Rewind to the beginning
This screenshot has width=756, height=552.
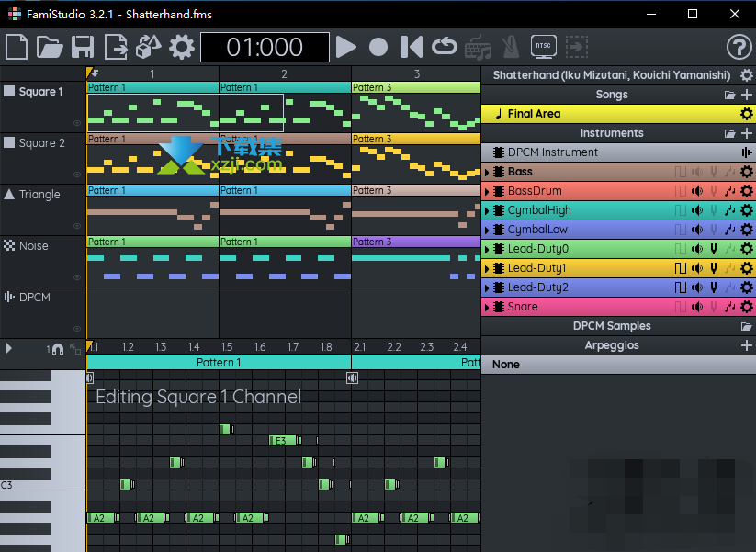412,47
